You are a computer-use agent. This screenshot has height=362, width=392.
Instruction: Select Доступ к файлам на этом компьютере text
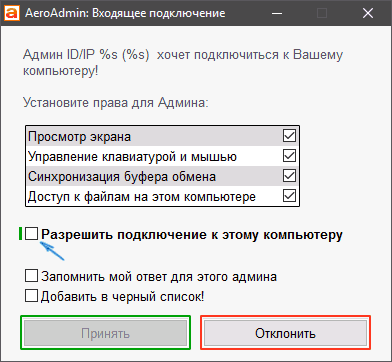tap(142, 197)
